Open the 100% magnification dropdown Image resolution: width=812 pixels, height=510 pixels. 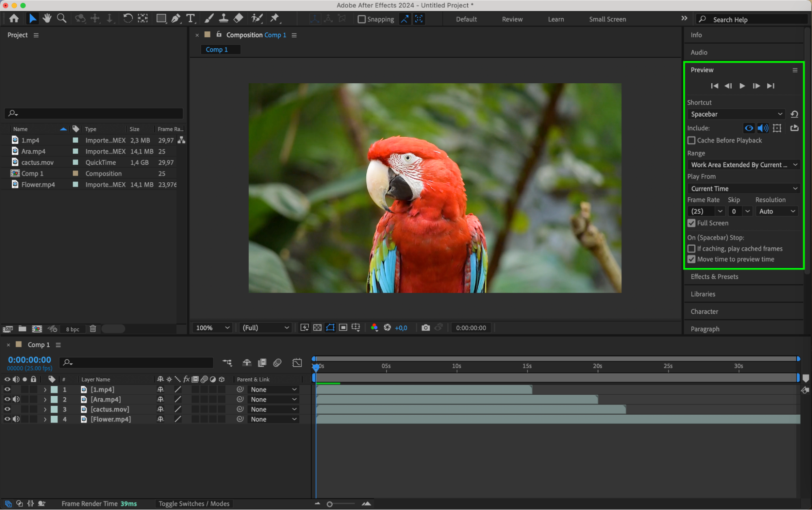point(212,328)
